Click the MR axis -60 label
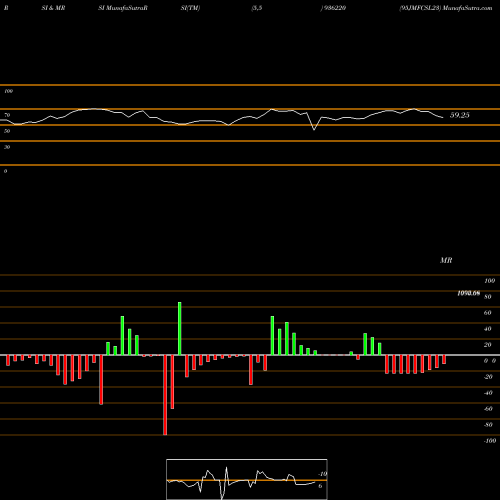The height and width of the screenshot is (500, 500). [x=488, y=409]
